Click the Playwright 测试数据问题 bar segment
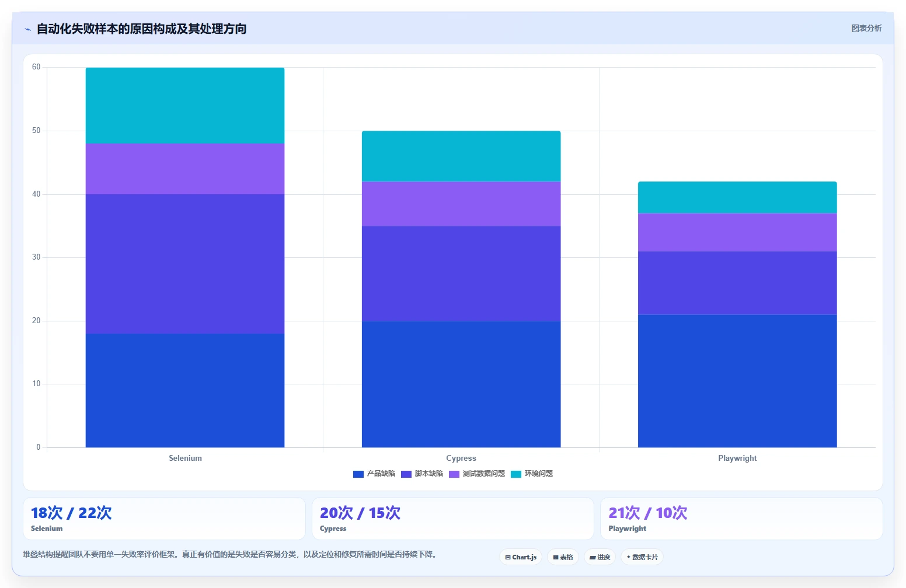The width and height of the screenshot is (906, 588). click(x=737, y=232)
